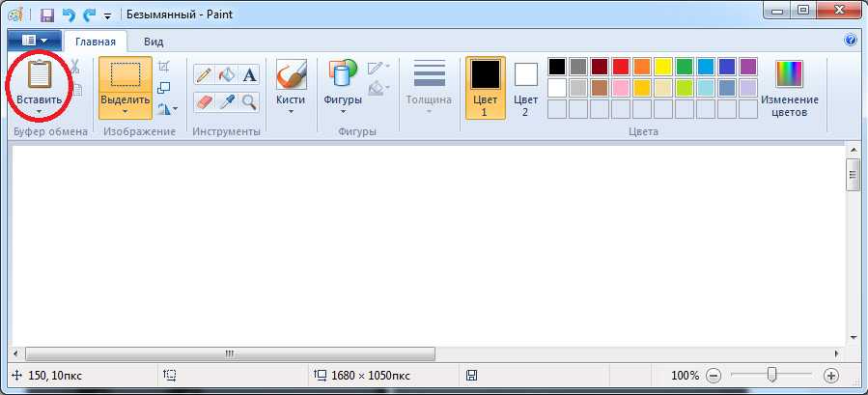Image resolution: width=868 pixels, height=395 pixels.
Task: Expand the Вставить dropdown arrow
Action: pyautogui.click(x=40, y=112)
